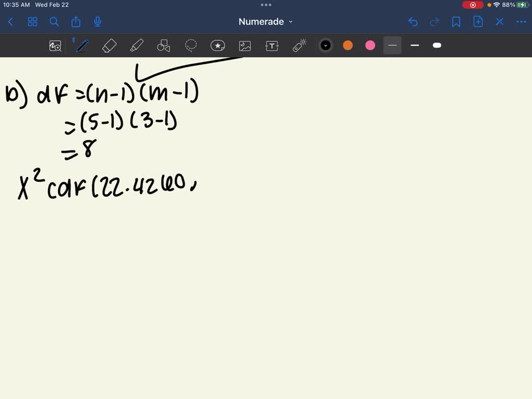Screen dimensions: 532x399
Task: Select the text box tool
Action: (272, 45)
